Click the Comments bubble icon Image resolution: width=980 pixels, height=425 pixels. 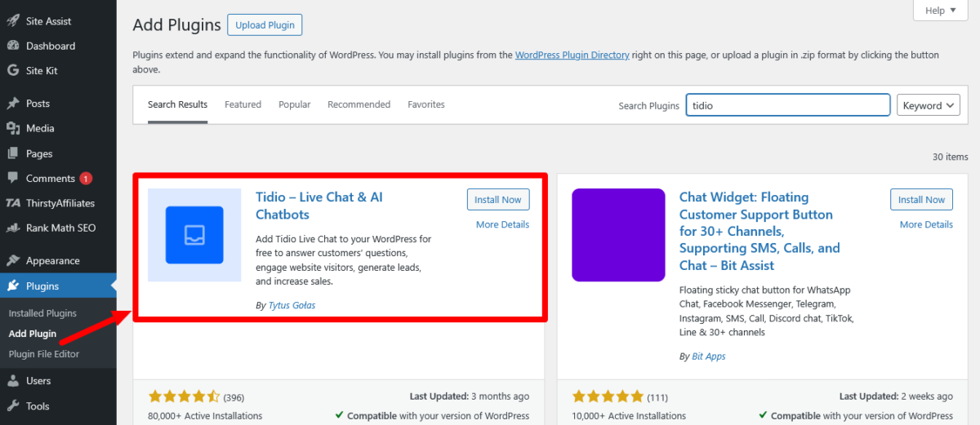13,179
